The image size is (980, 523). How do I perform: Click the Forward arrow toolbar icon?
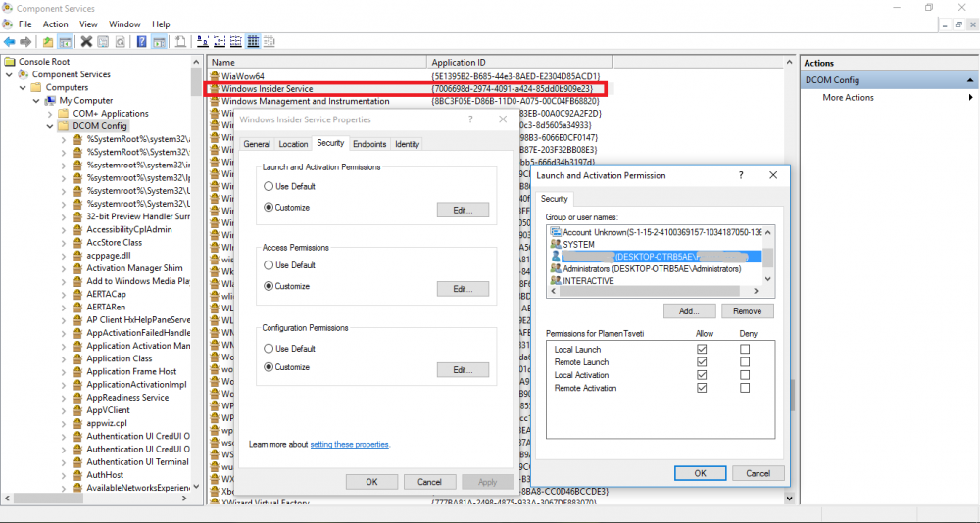[25, 42]
